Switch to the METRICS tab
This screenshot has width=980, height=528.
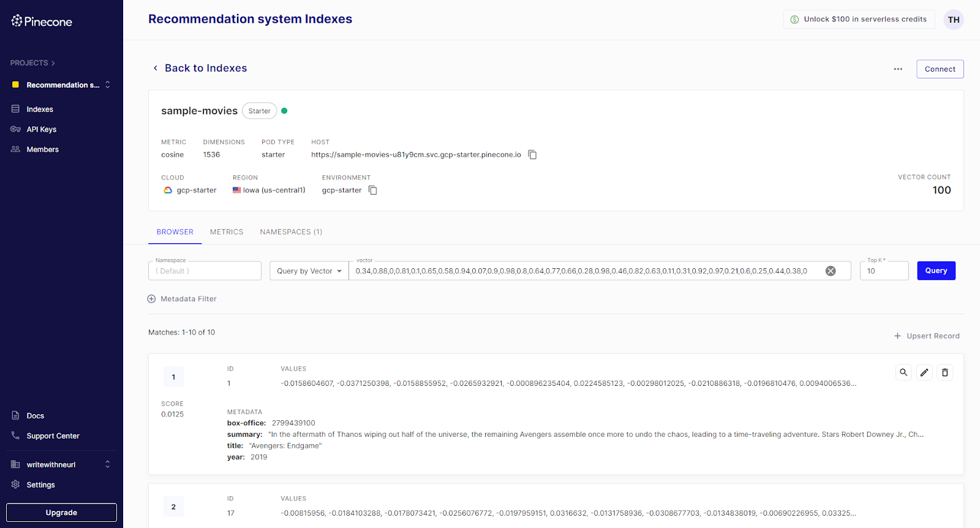click(x=227, y=232)
